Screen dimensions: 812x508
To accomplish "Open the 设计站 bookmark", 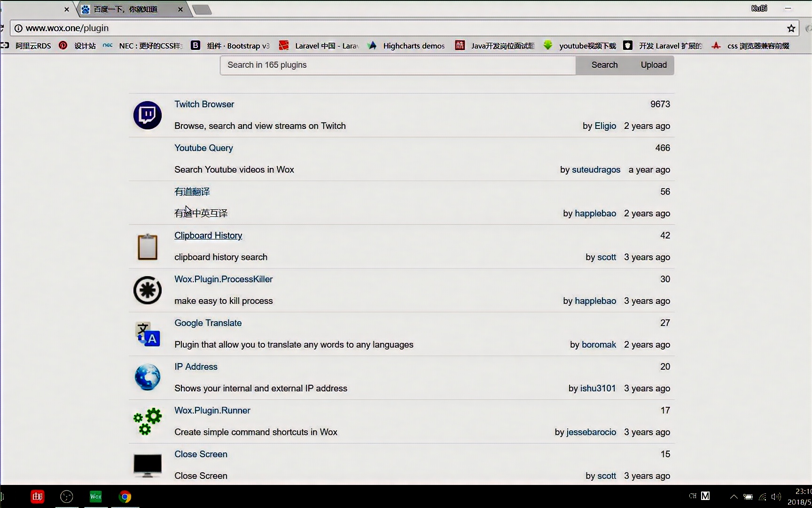I will [78, 46].
